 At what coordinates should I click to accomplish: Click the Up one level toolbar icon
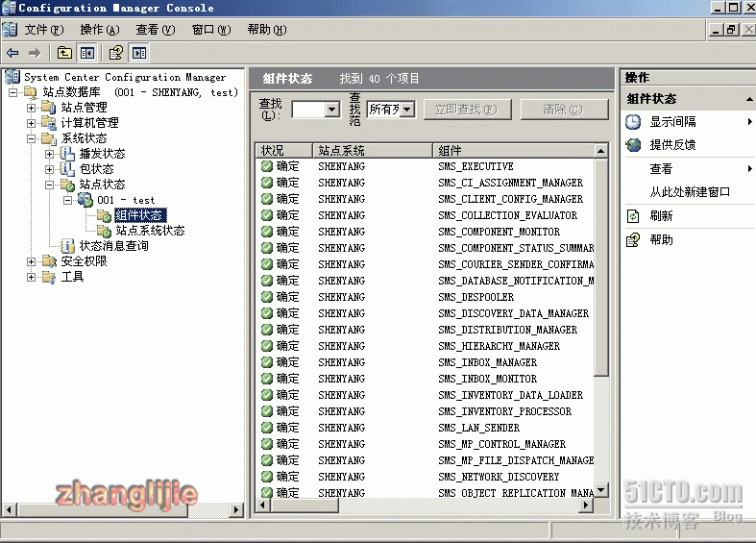coord(64,53)
